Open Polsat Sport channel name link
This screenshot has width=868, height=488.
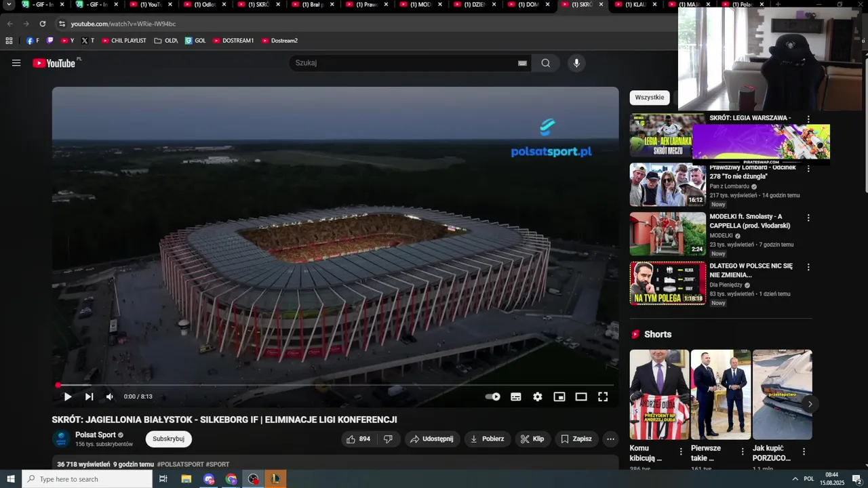click(96, 434)
